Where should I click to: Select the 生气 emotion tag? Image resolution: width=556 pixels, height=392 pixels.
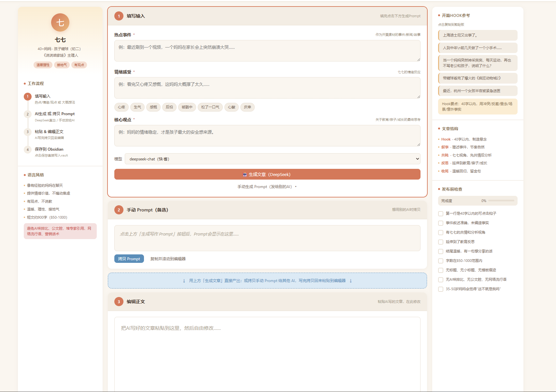pyautogui.click(x=137, y=107)
